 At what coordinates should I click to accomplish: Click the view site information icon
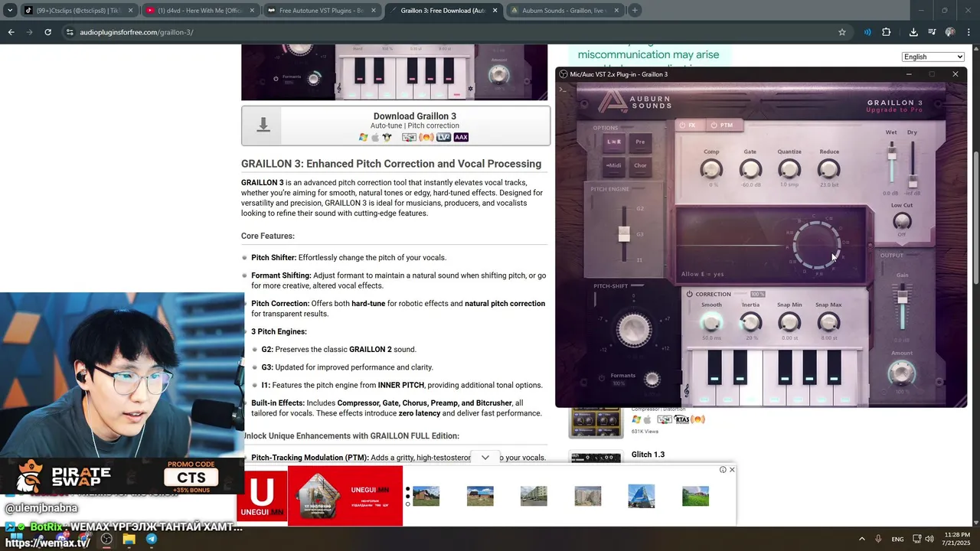click(69, 32)
